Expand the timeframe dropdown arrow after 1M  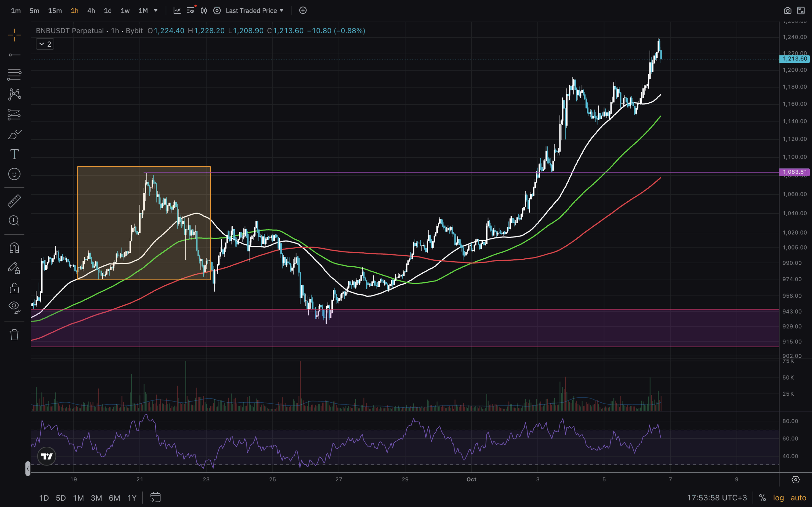click(x=156, y=10)
